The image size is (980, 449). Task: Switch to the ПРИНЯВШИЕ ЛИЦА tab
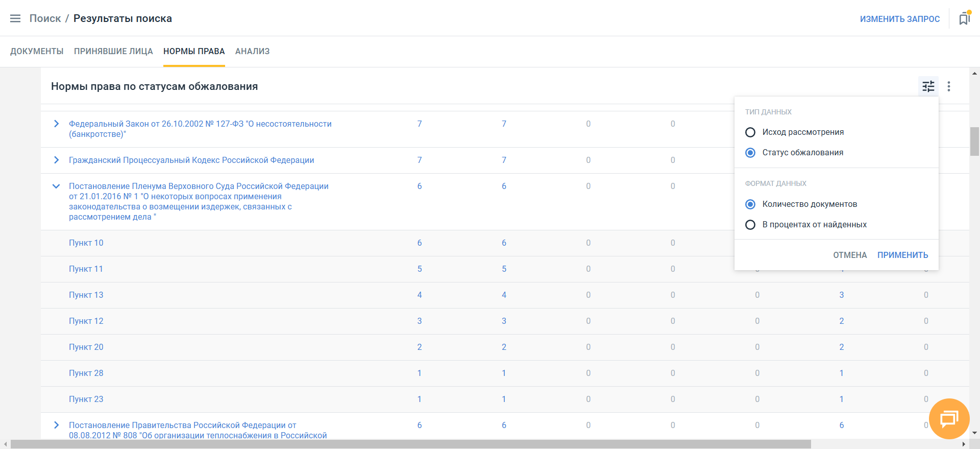pyautogui.click(x=113, y=51)
